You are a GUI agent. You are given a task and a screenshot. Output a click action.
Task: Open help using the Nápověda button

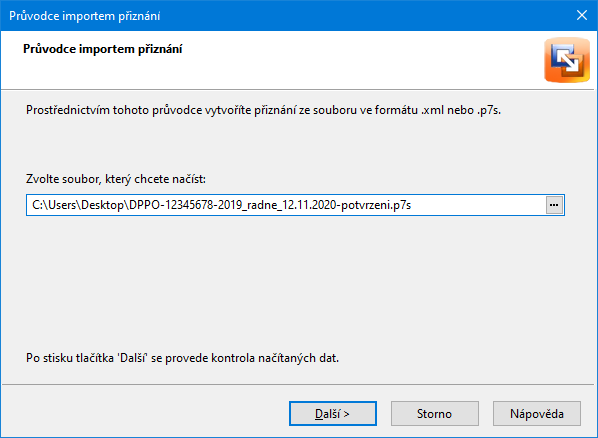(537, 414)
